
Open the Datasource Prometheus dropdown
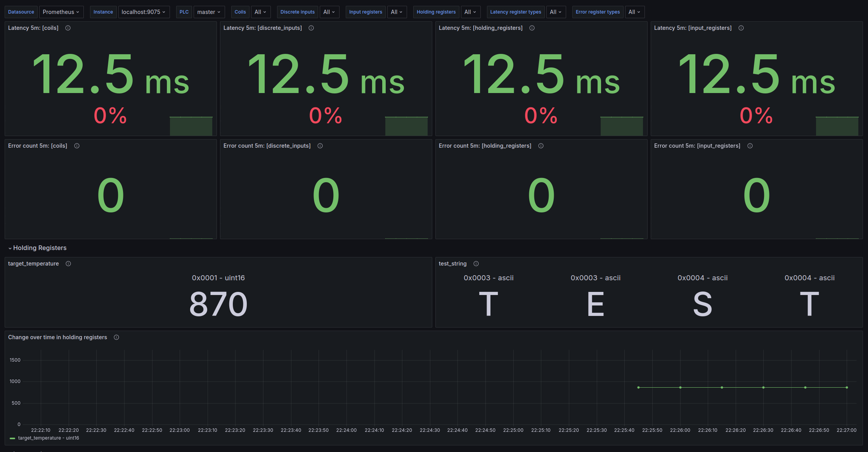61,12
